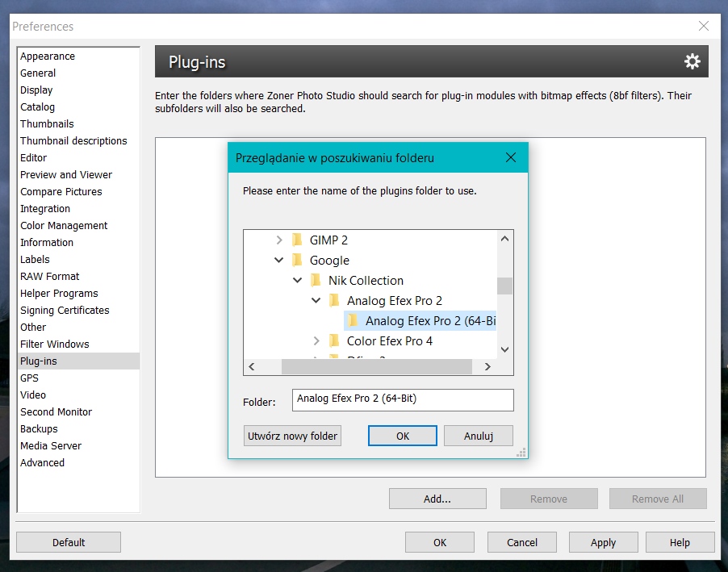Collapse the Nik Collection tree node
728x572 pixels.
[298, 280]
